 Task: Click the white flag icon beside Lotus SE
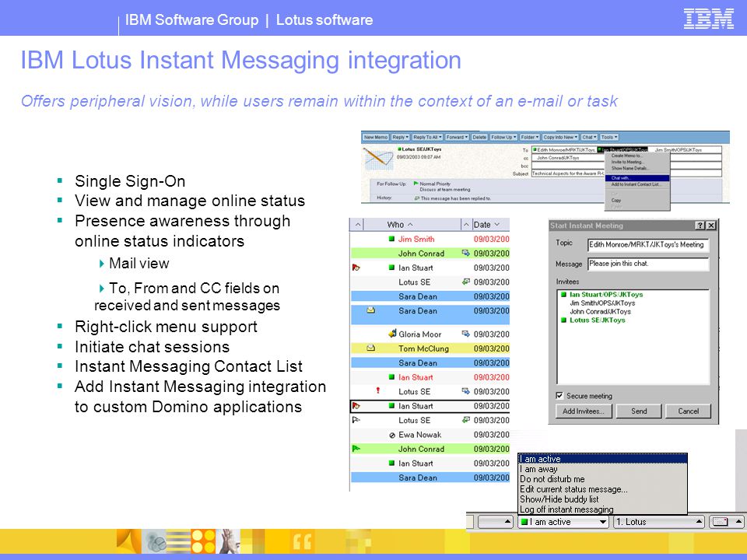[x=356, y=420]
